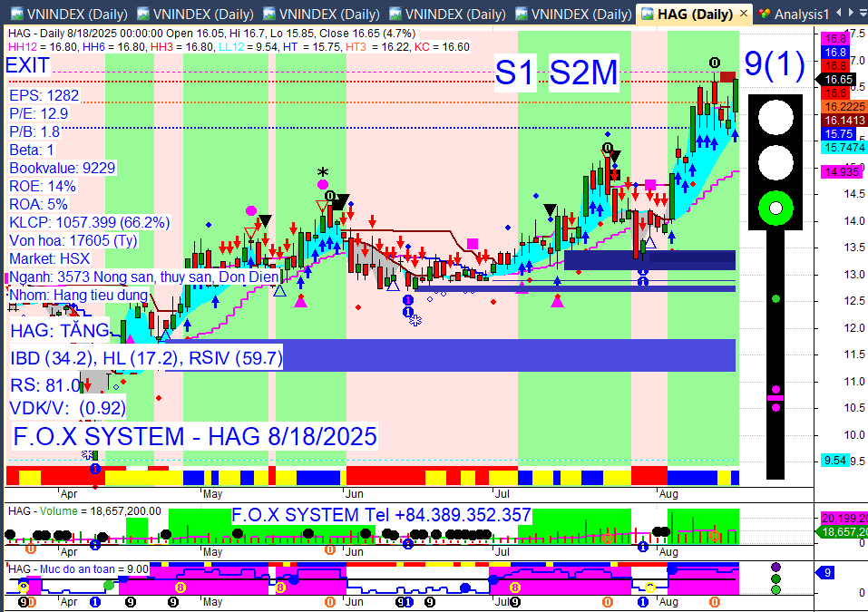868x612 pixels.
Task: Click the cyan 9.54 axis price label
Action: click(835, 461)
